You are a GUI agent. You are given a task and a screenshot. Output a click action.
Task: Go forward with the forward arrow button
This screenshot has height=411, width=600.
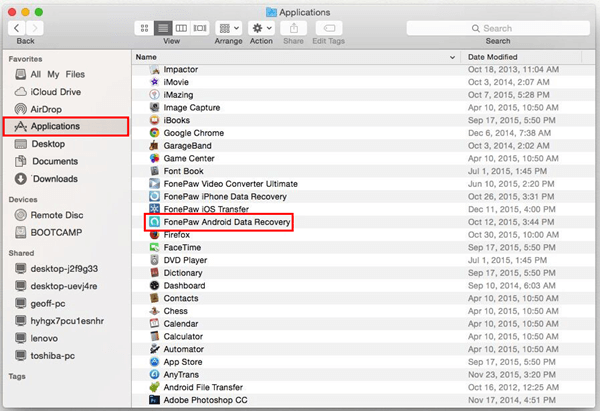[35, 28]
